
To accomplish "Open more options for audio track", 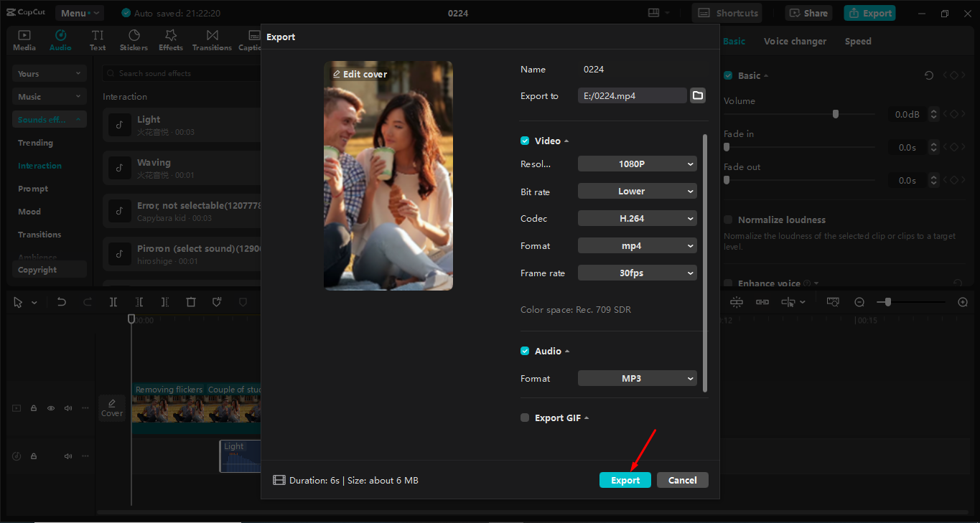I will tap(85, 456).
